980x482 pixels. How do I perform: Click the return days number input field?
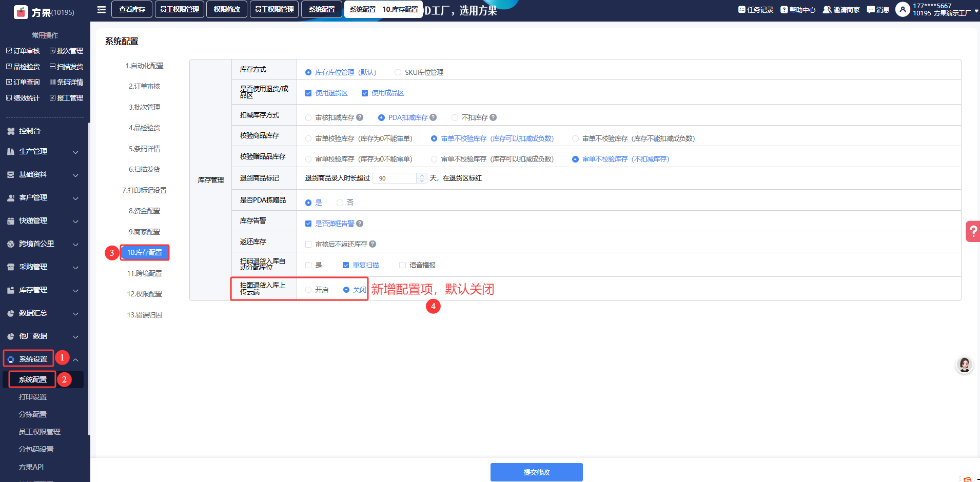pyautogui.click(x=395, y=178)
